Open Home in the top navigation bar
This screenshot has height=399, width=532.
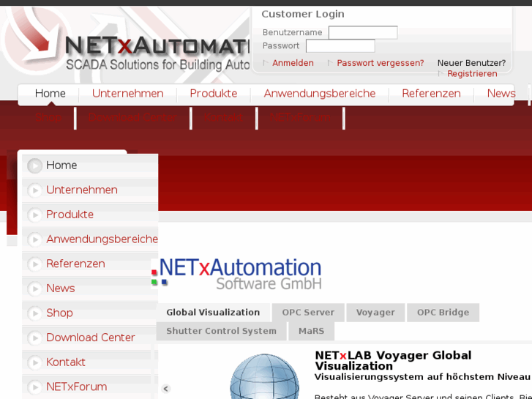point(50,94)
